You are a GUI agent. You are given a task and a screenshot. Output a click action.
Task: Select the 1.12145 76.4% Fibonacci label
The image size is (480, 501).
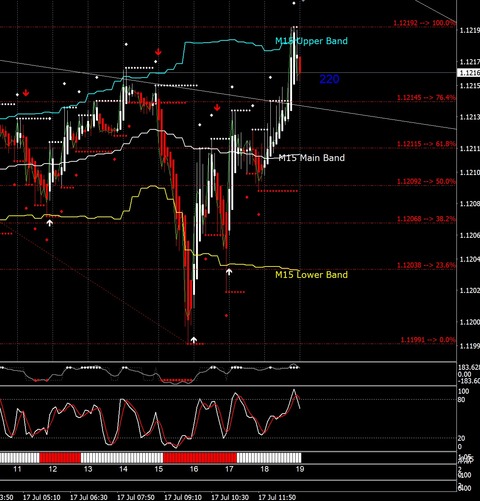[426, 98]
